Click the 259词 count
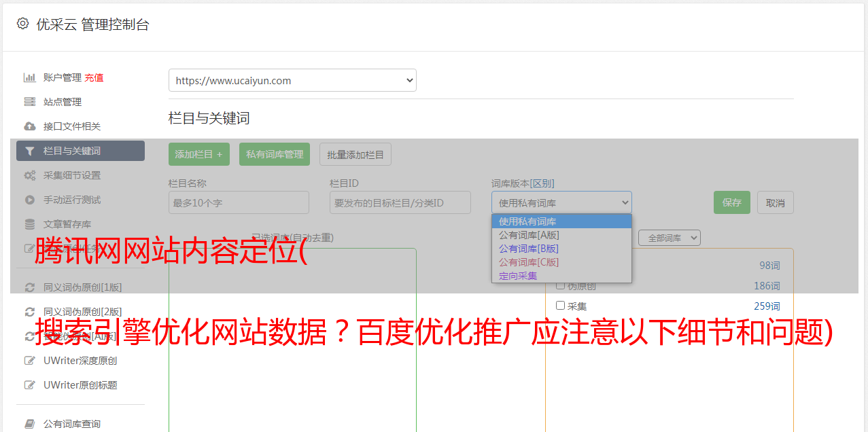868x432 pixels. [x=767, y=306]
